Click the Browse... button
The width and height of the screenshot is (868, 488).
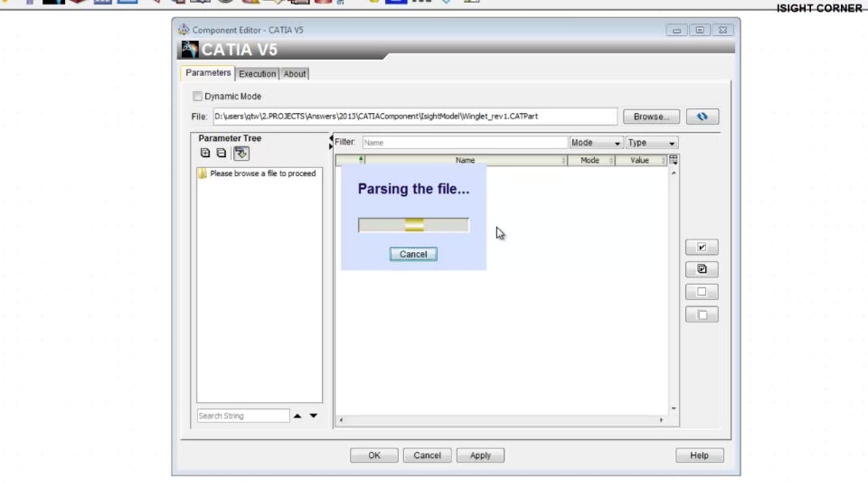click(651, 117)
